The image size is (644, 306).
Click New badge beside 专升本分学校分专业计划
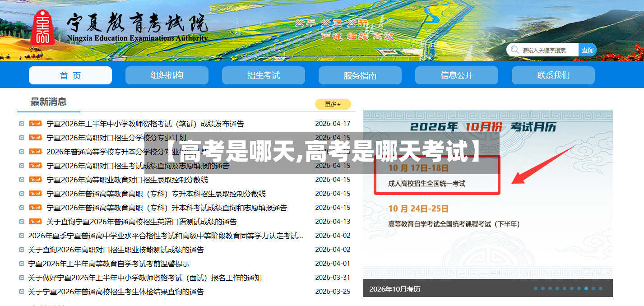coord(35,151)
